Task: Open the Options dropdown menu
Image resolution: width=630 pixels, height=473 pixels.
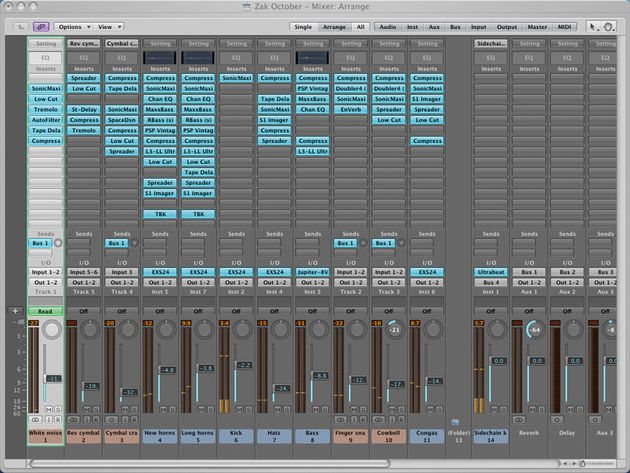Action: pyautogui.click(x=74, y=27)
